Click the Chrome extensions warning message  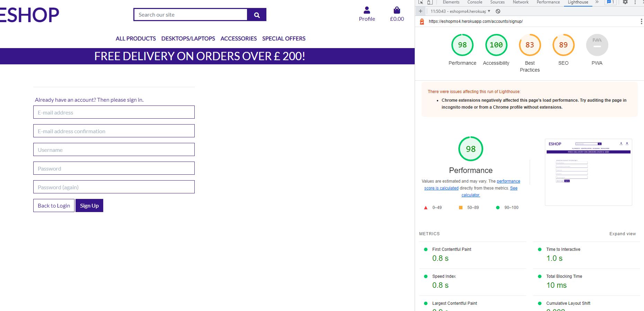(534, 104)
